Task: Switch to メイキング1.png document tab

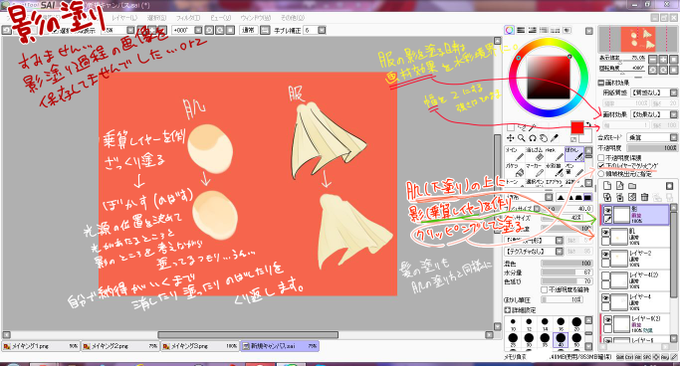Action: click(x=41, y=346)
